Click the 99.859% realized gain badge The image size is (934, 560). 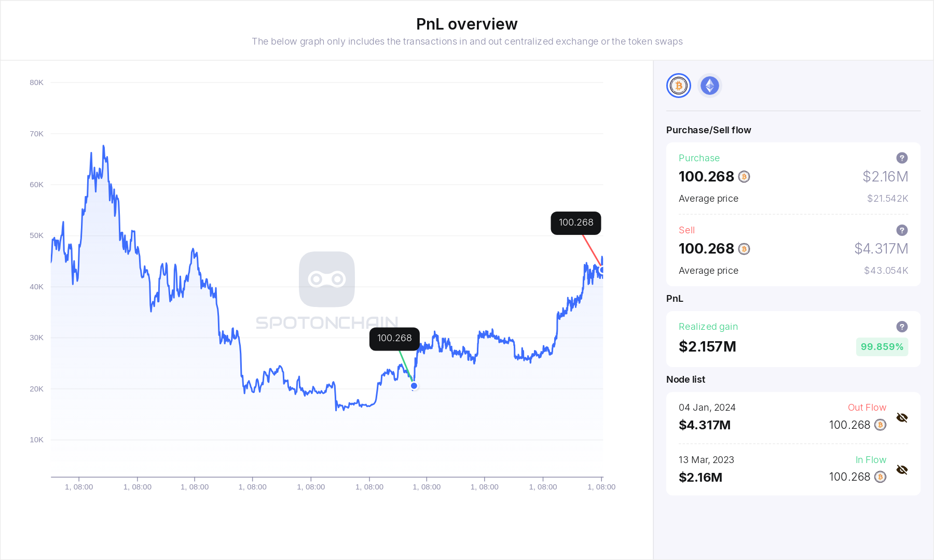click(882, 346)
